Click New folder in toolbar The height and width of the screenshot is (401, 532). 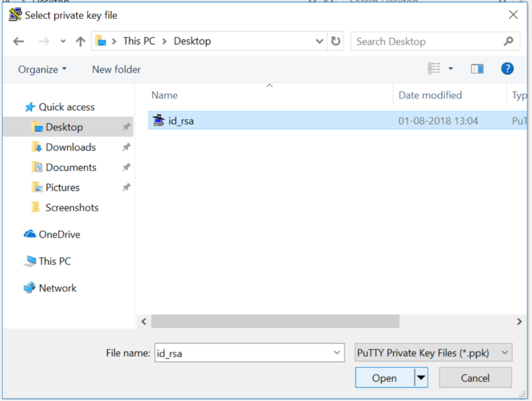click(x=116, y=69)
